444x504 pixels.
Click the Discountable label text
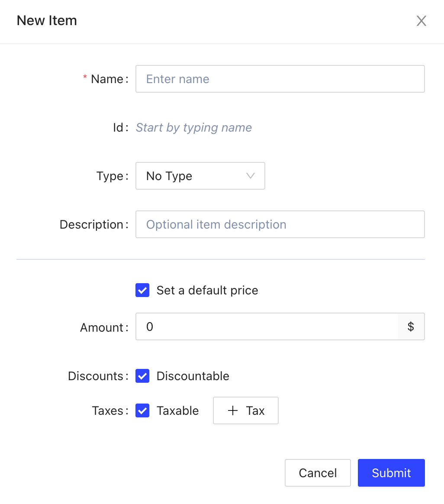(193, 376)
